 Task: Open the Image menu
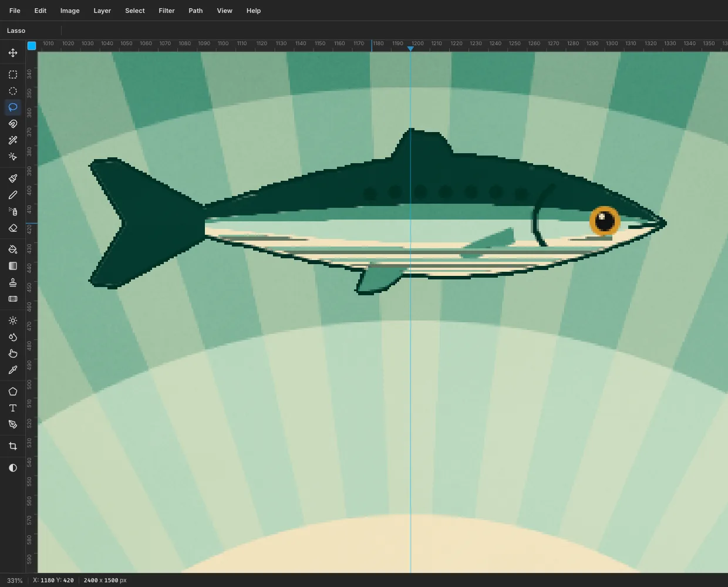pos(70,11)
